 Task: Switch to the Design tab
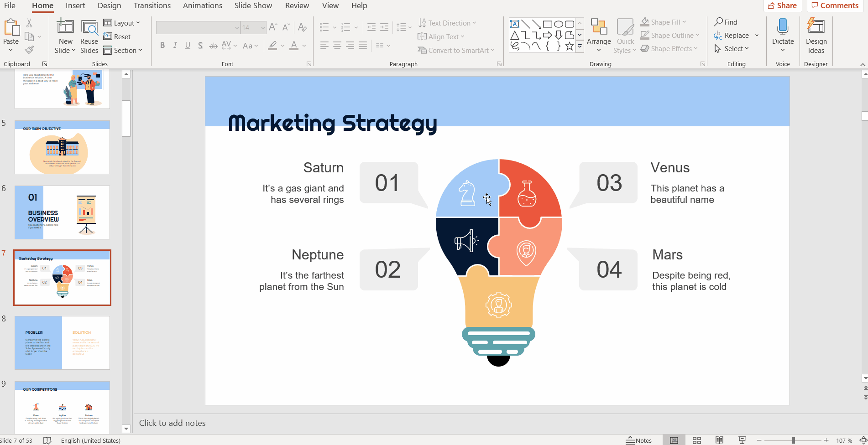109,5
